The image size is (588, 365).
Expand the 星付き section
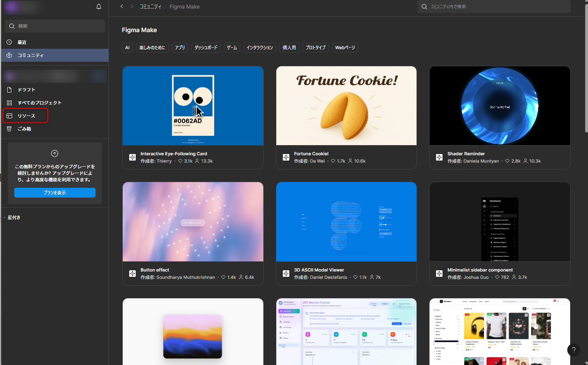(x=4, y=217)
